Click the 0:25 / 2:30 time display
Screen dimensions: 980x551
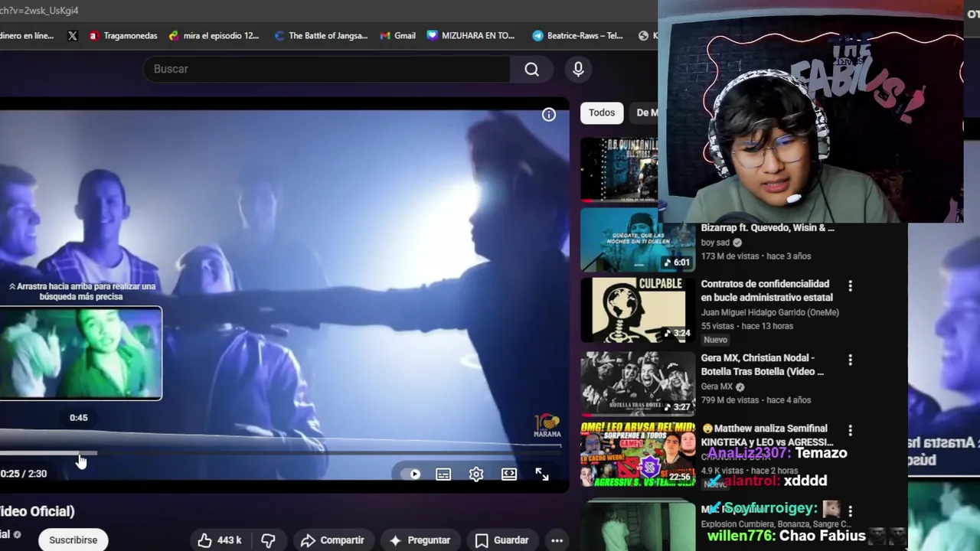click(24, 474)
